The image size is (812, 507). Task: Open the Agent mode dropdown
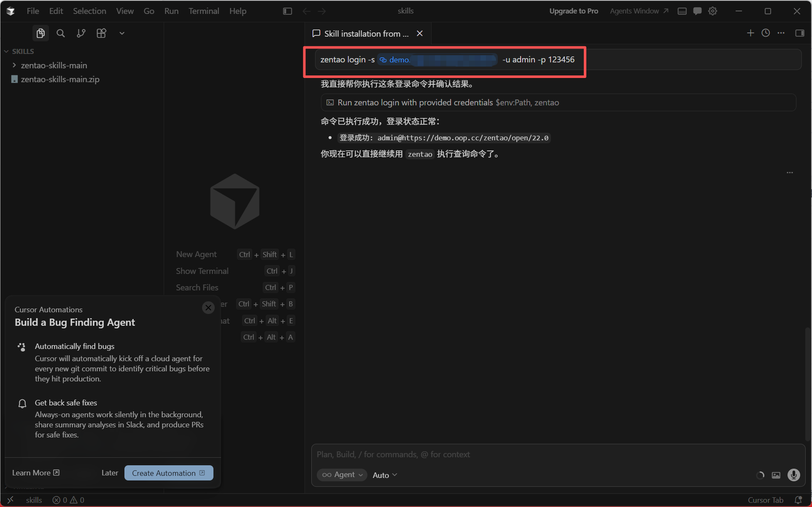(342, 475)
